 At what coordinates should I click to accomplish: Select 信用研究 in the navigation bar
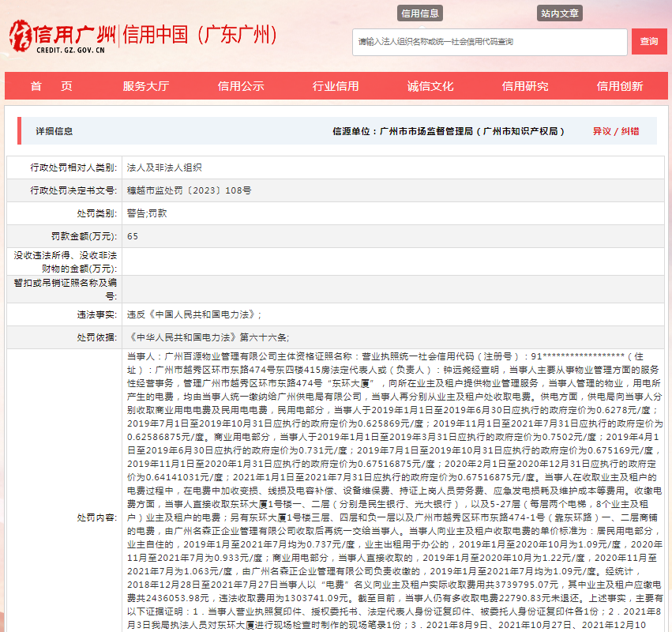[x=525, y=86]
